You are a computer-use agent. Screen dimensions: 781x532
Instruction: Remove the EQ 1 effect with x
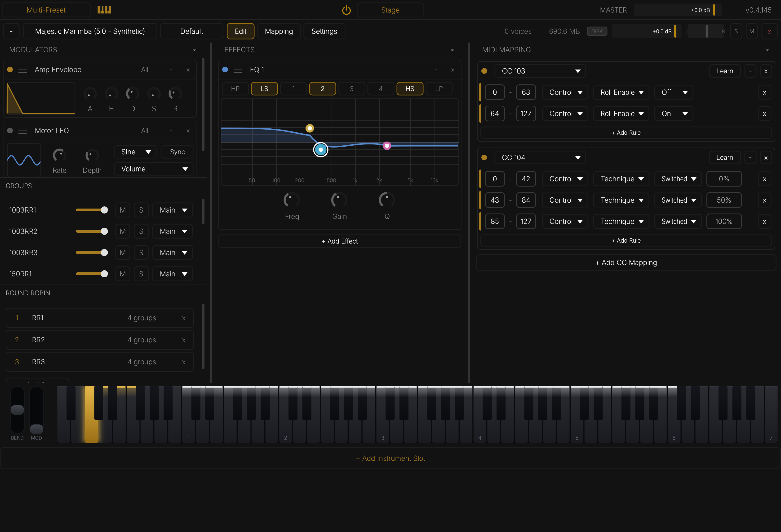pos(453,70)
